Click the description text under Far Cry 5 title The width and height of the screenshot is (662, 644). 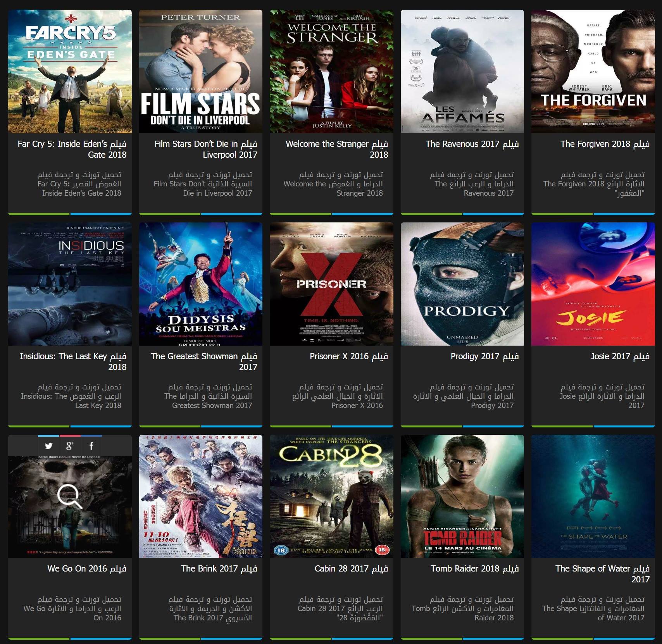[79, 184]
